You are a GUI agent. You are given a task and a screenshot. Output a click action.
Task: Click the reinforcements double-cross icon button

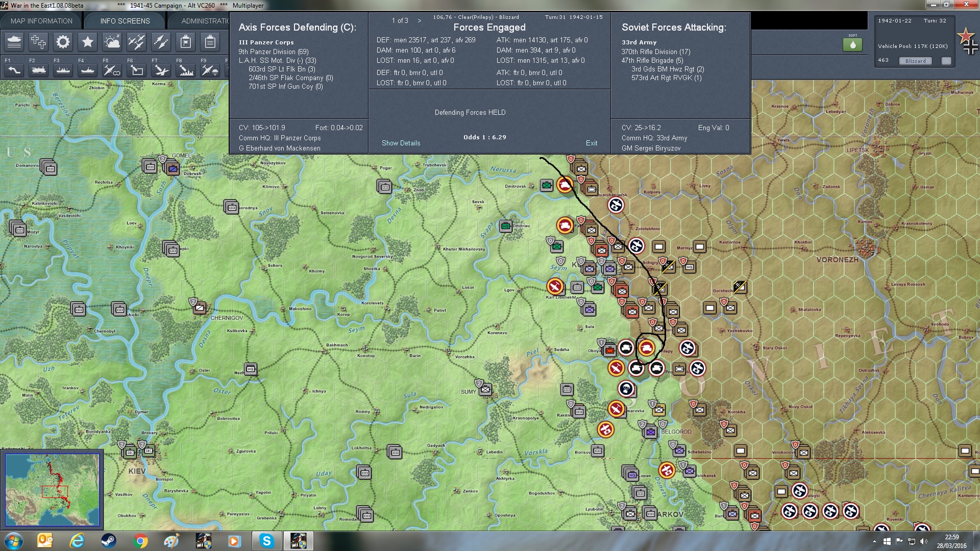coord(39,42)
